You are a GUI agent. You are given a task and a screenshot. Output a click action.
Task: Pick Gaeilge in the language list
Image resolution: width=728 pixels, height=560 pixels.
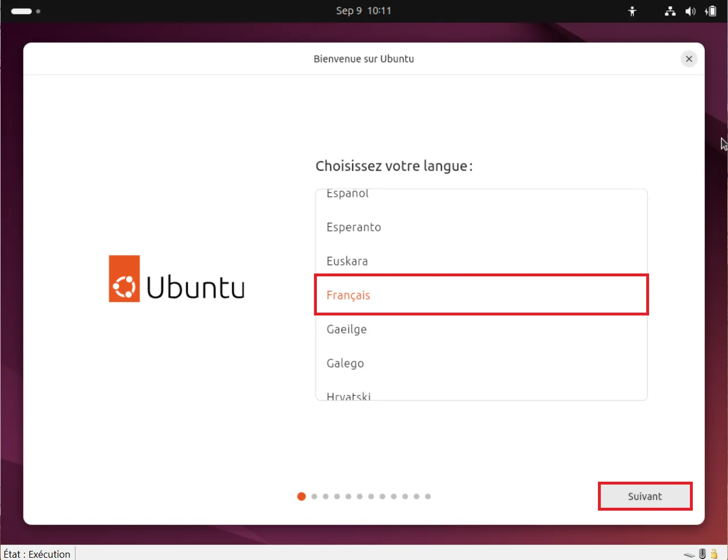482,329
